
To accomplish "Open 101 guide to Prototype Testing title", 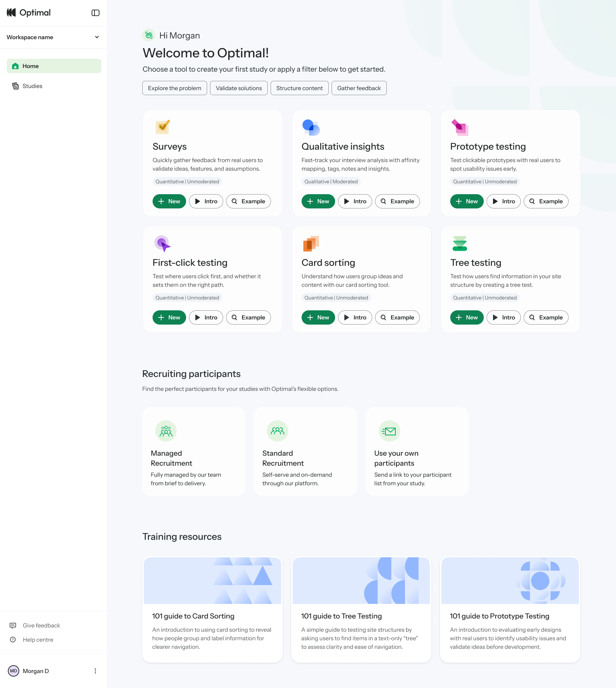I will click(x=499, y=616).
